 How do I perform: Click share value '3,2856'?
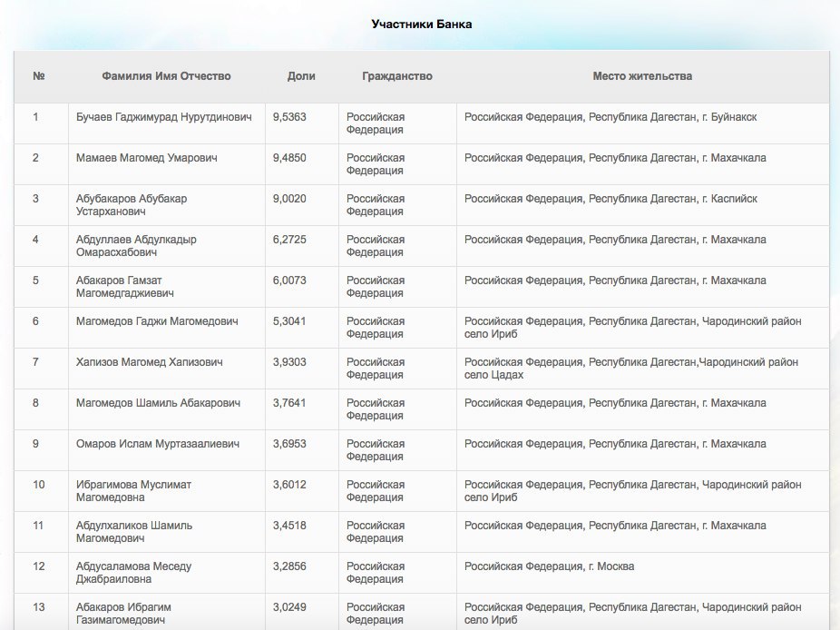[289, 566]
